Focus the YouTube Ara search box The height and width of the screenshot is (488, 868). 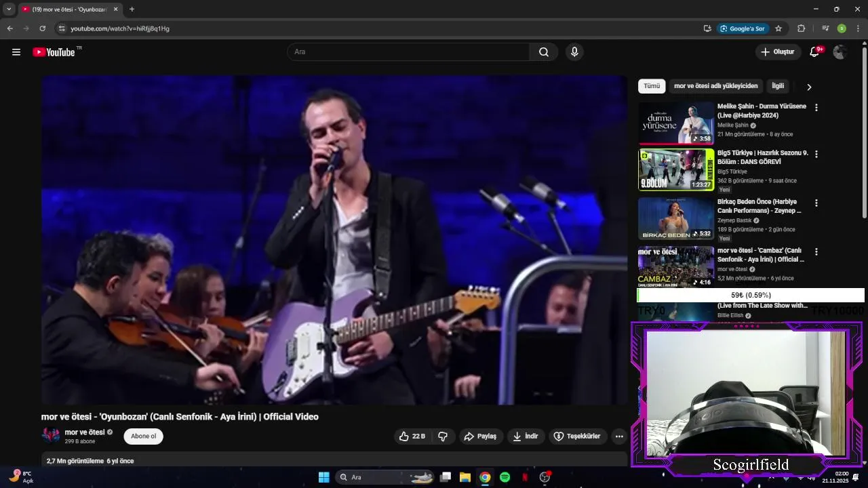408,52
